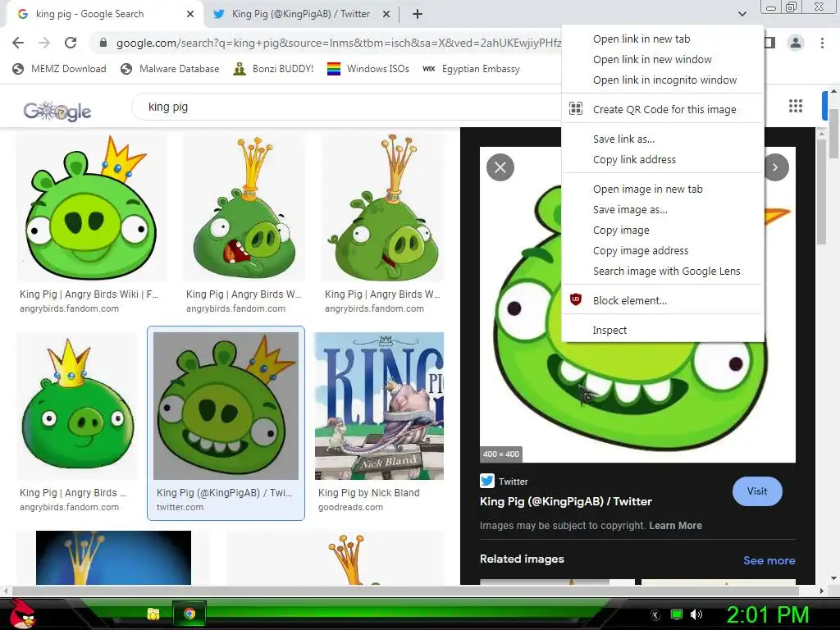Click the Chrome icon in the taskbar
840x630 pixels.
pos(189,614)
